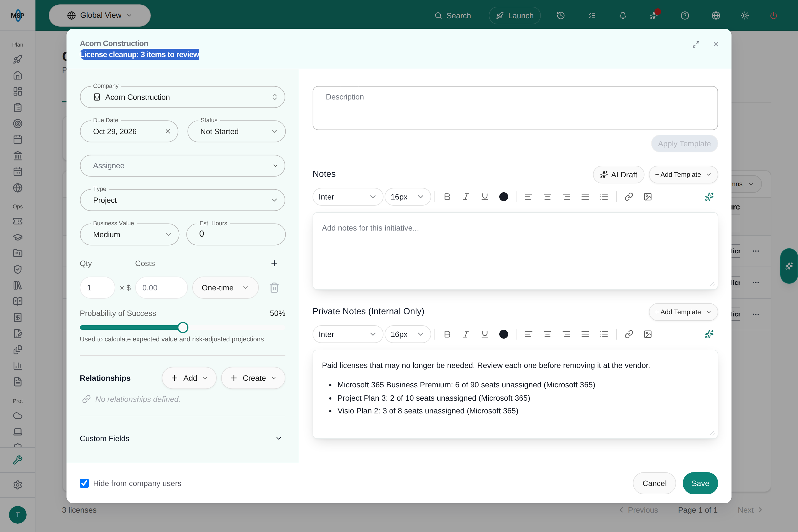This screenshot has height=532, width=798.
Task: Open the Status dropdown Not Started
Action: (236, 131)
